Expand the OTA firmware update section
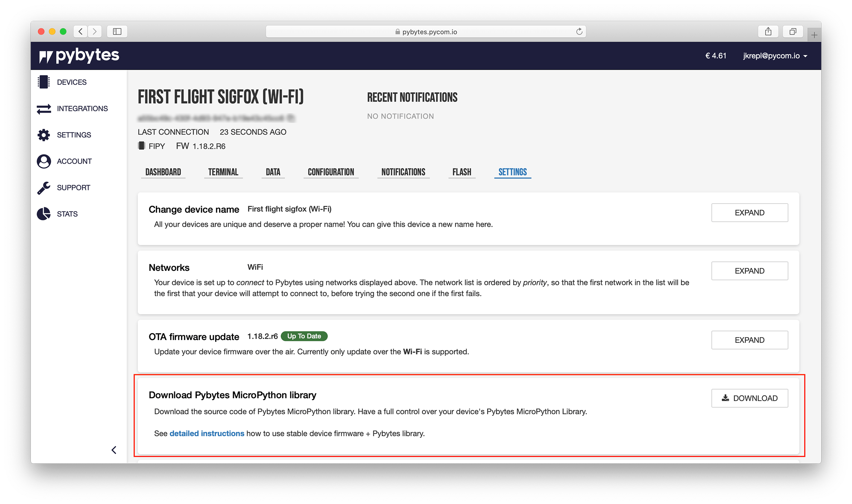The height and width of the screenshot is (504, 852). click(x=749, y=340)
